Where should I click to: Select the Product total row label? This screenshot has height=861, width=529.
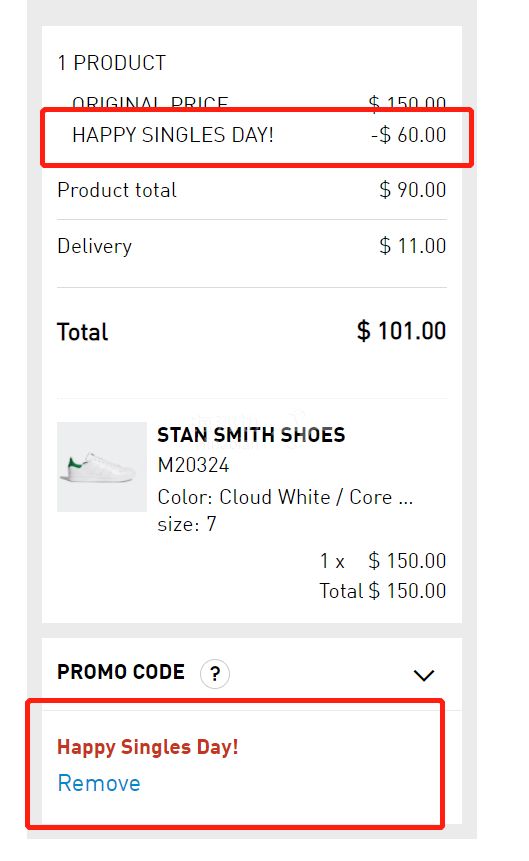(x=117, y=190)
